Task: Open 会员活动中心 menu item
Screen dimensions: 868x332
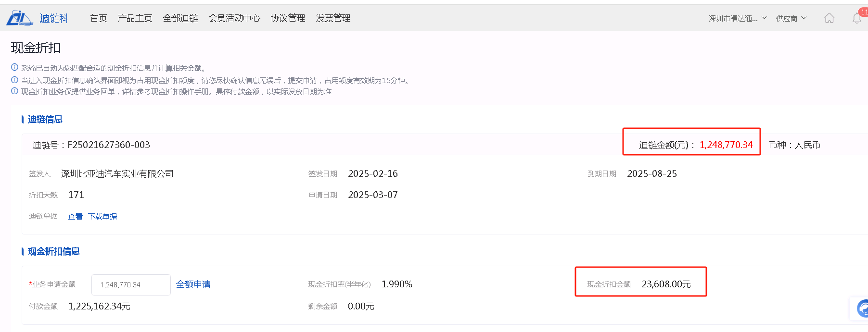Action: point(234,18)
